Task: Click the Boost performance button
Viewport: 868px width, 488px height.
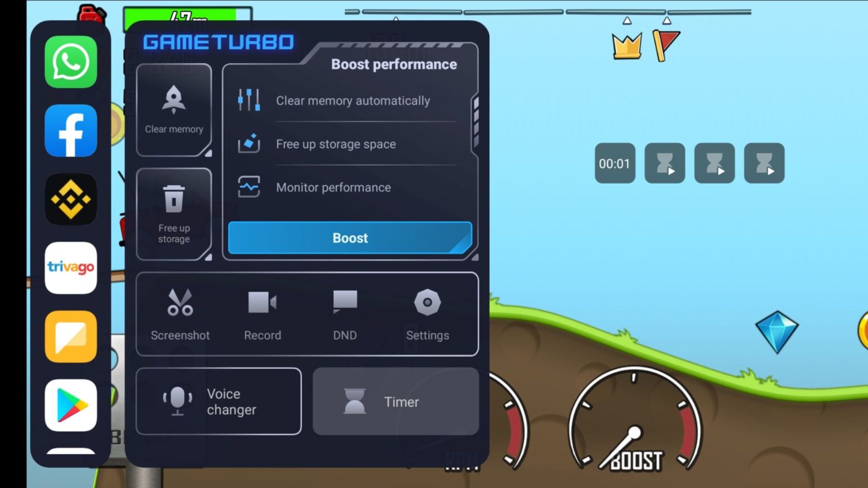Action: click(350, 238)
